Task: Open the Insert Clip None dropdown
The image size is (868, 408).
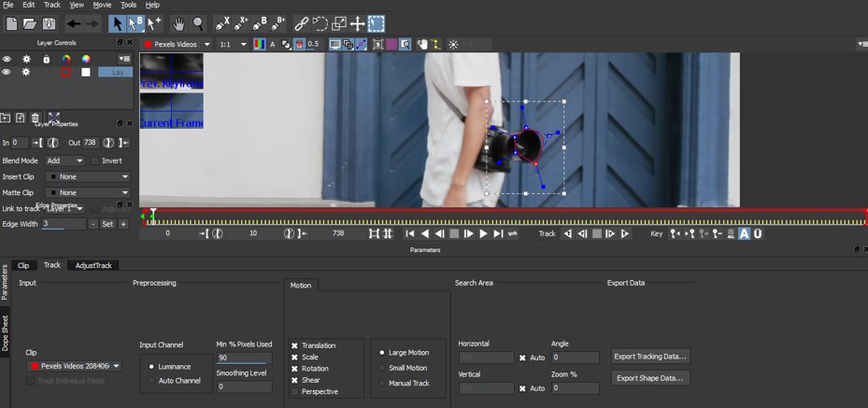Action: click(88, 176)
